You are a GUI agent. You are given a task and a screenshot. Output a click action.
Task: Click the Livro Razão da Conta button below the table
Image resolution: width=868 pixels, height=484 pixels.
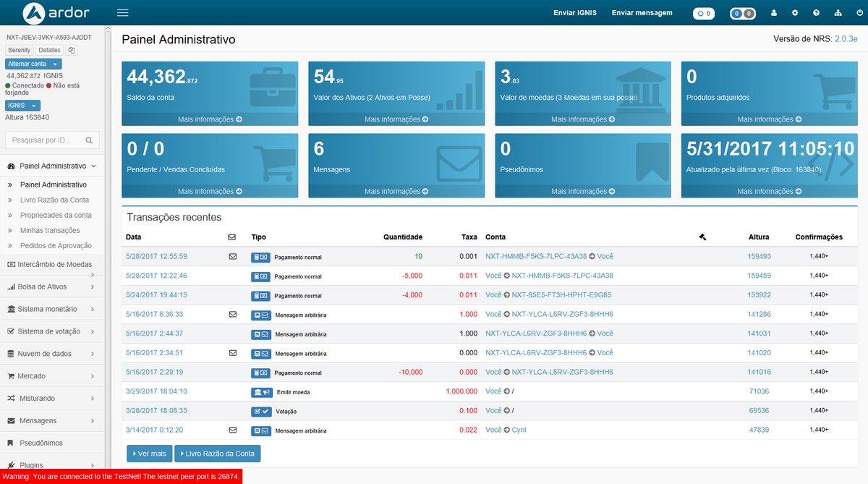217,454
